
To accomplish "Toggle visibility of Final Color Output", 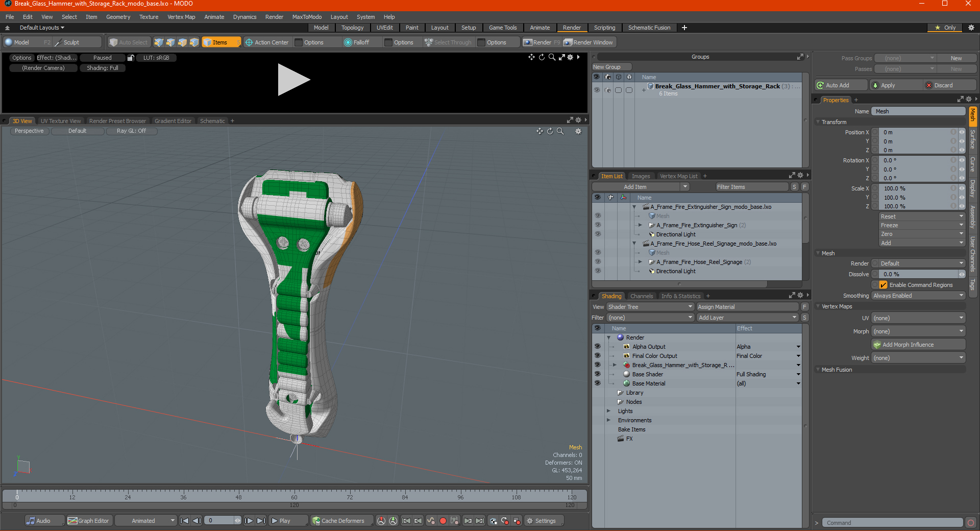I will tap(597, 356).
